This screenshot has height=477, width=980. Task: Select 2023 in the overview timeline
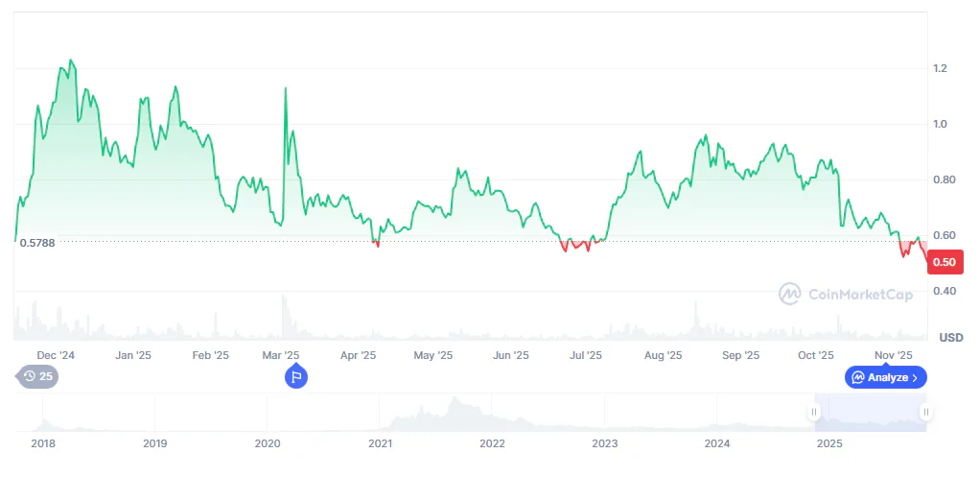(604, 444)
